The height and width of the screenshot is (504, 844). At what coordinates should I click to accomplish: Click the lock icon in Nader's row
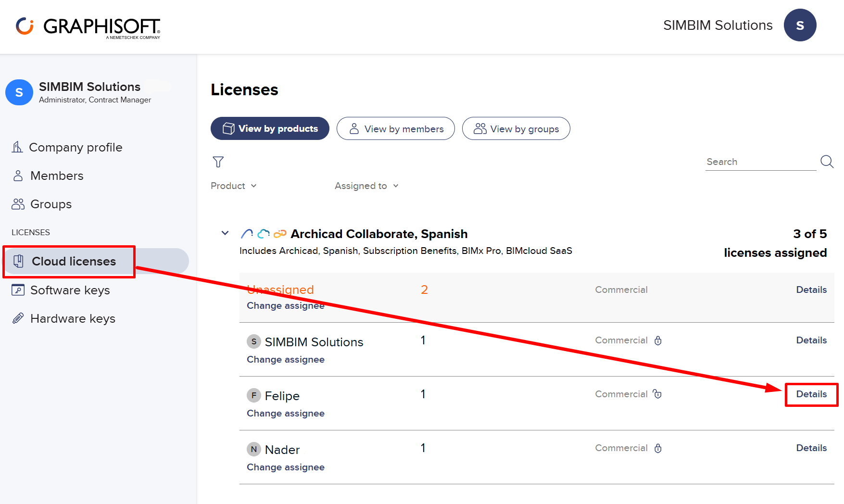tap(658, 448)
